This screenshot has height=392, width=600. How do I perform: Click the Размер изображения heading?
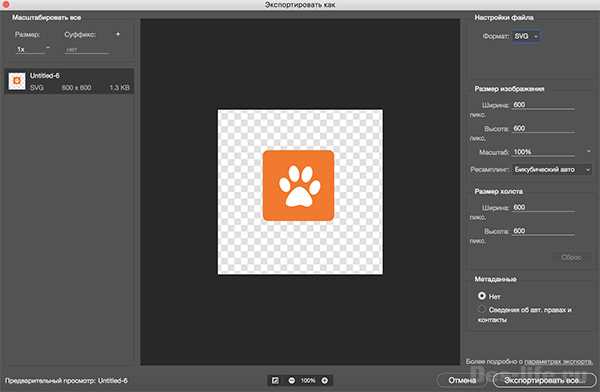(509, 89)
